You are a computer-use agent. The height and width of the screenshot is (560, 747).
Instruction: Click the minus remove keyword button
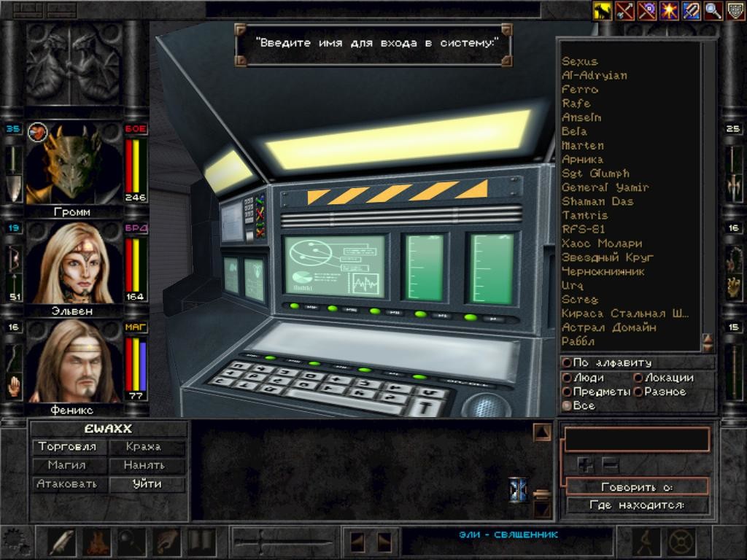[611, 464]
